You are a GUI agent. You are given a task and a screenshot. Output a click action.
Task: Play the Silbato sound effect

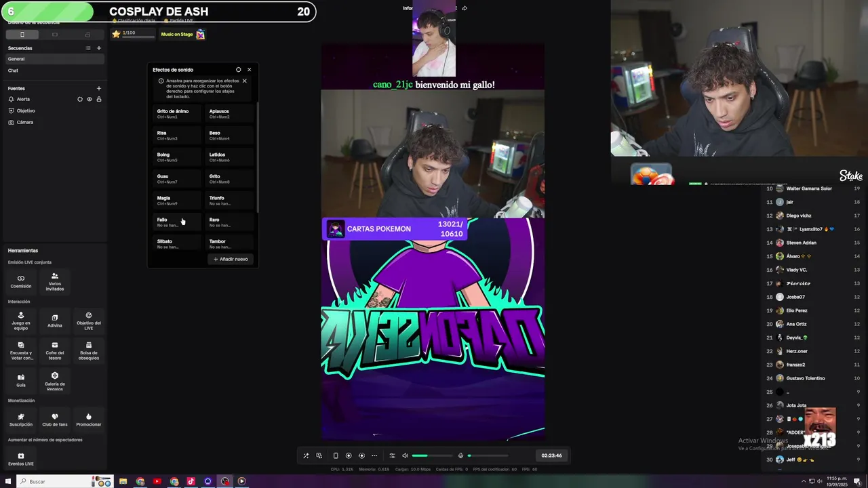177,243
